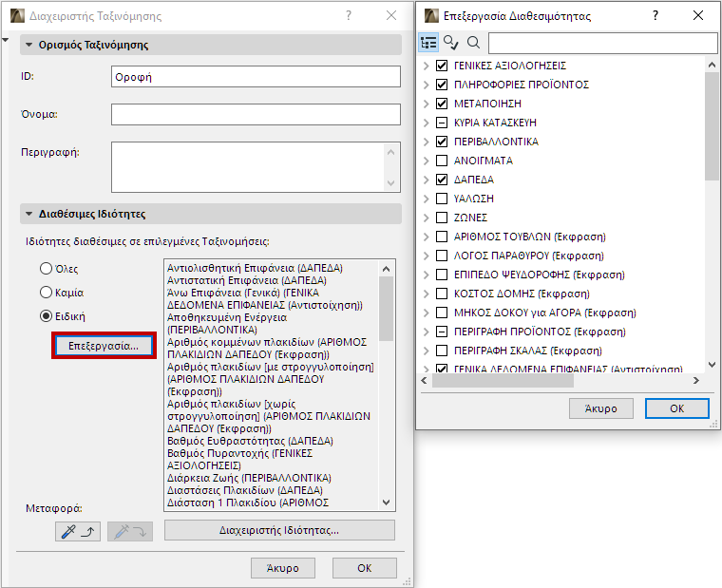722x588 pixels.
Task: Click Άκυρο in Επεξεργασία Διαθεσιμότητας
Action: pos(601,408)
